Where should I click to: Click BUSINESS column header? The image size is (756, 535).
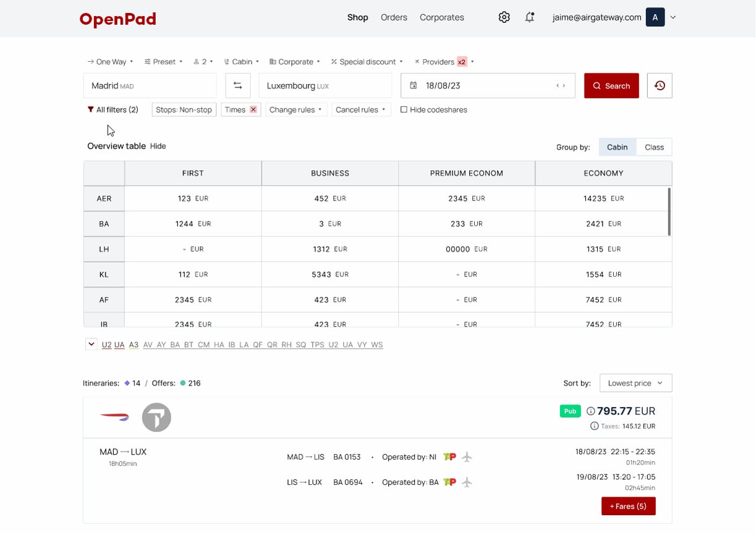(330, 173)
